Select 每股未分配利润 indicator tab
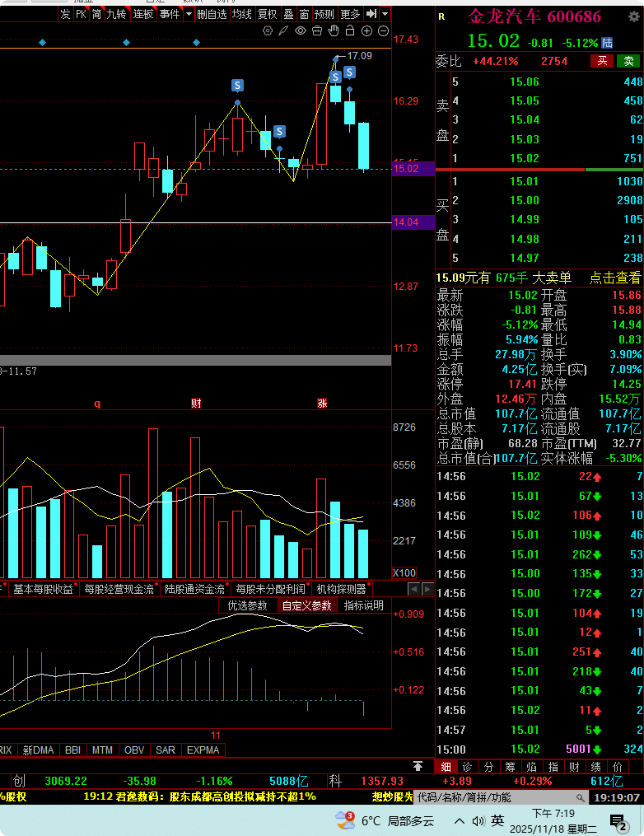 (271, 589)
